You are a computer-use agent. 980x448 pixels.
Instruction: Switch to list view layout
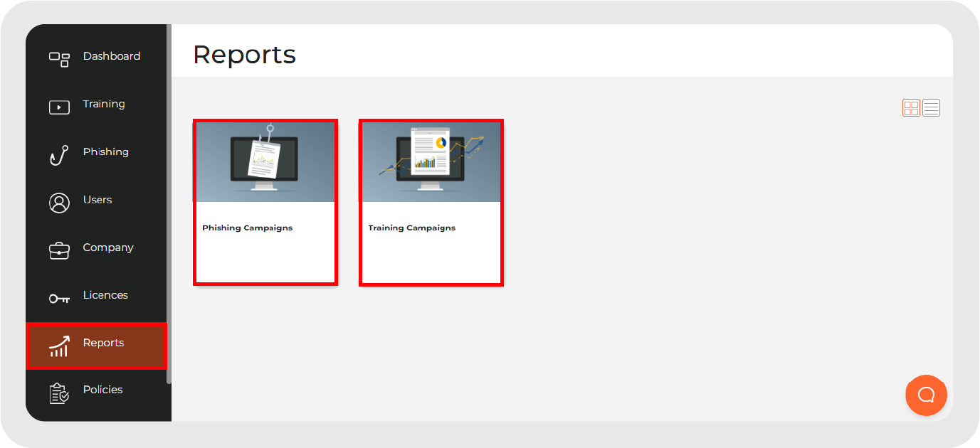pyautogui.click(x=931, y=107)
